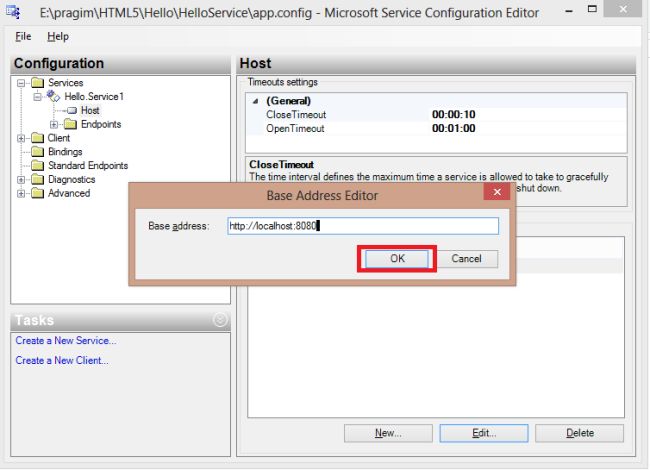Select the Client tree label
Viewport: 650px width, 470px height.
click(59, 138)
